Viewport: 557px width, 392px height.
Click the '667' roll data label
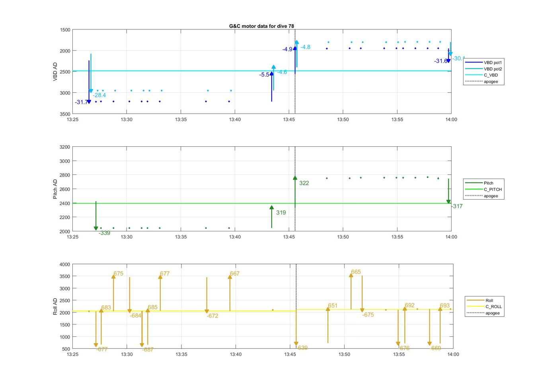click(235, 274)
